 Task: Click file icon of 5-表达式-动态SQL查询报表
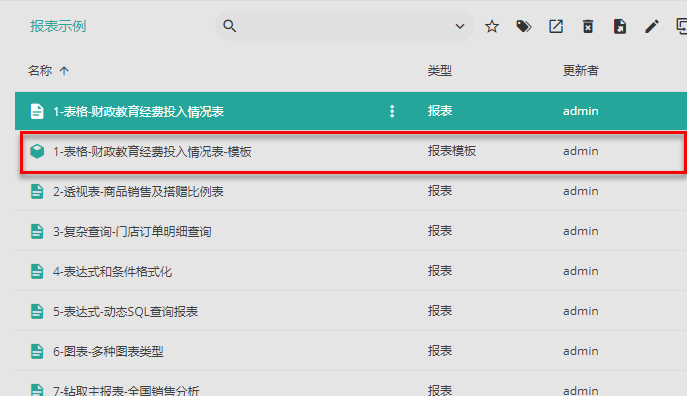(x=37, y=311)
